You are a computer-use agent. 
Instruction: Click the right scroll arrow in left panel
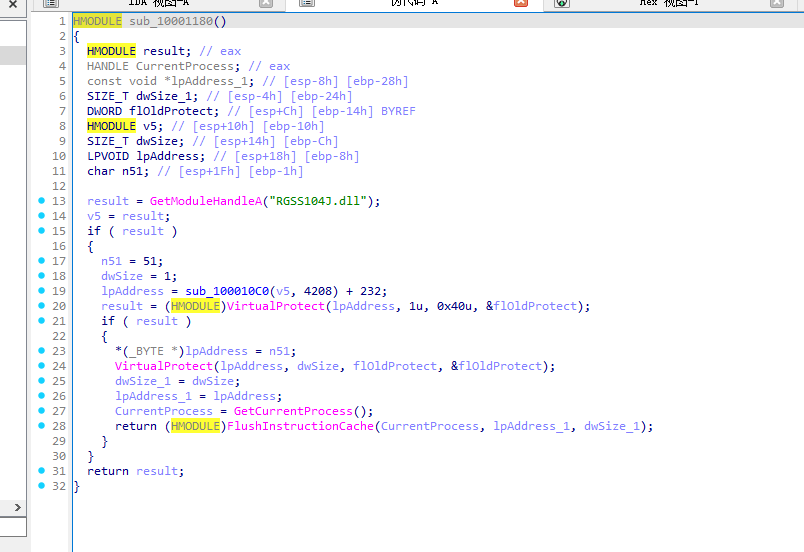(x=16, y=509)
